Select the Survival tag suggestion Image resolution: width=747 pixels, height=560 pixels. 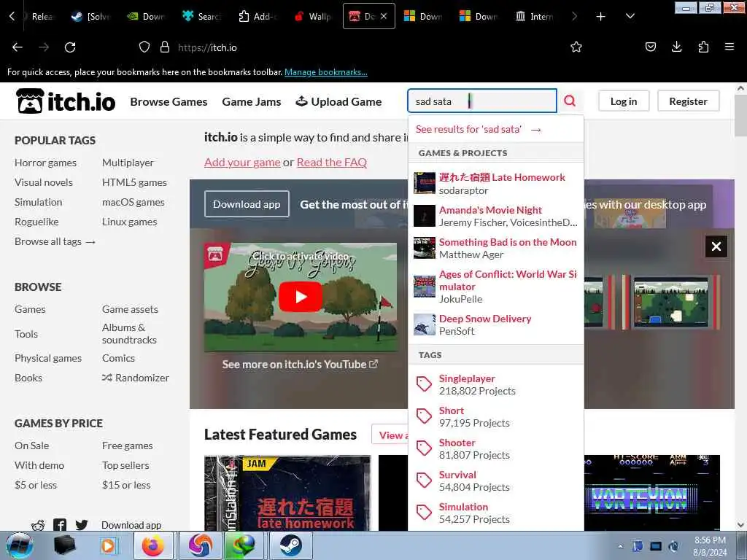point(496,481)
